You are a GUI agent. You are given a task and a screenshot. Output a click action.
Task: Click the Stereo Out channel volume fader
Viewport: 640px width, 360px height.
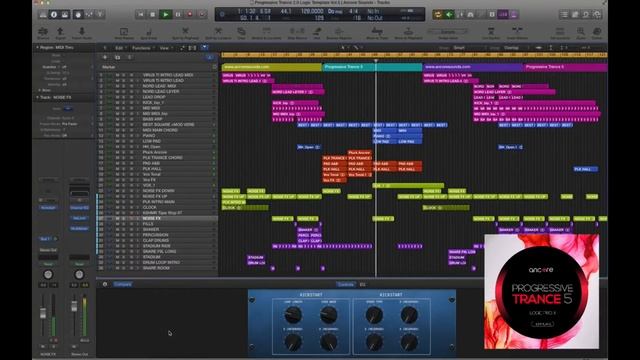[x=74, y=307]
